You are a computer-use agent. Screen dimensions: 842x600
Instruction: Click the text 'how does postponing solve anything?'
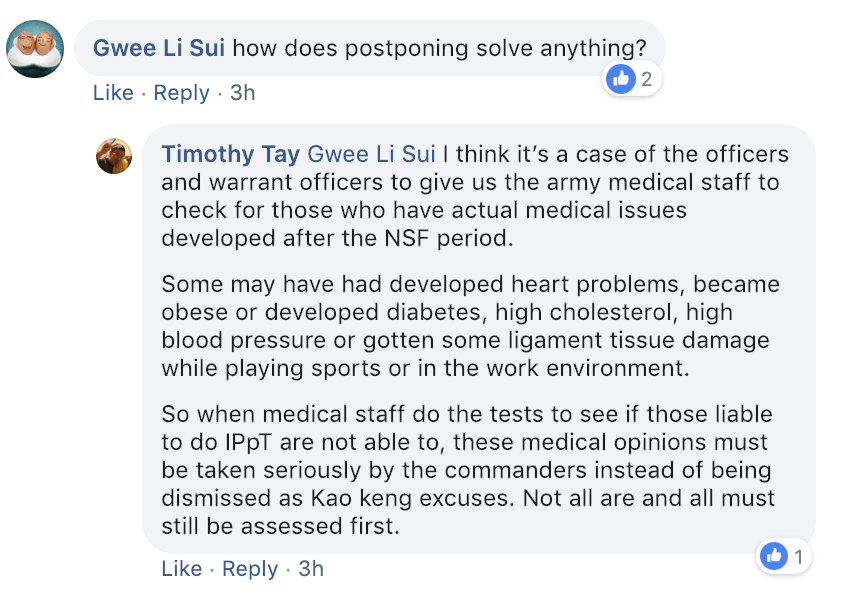click(439, 48)
